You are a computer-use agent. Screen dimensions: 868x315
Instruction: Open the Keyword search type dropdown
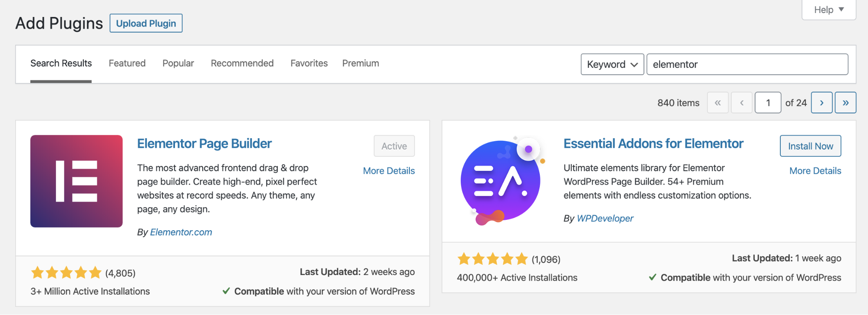(x=612, y=64)
